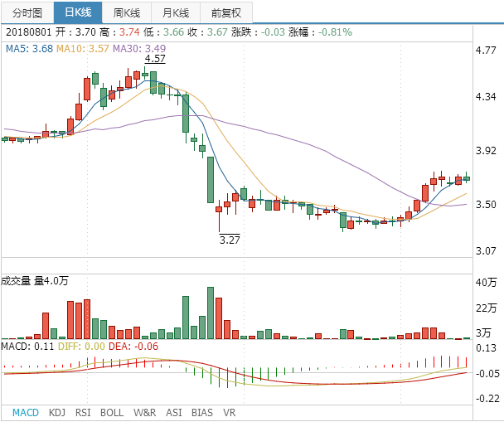Click the MACD: 0.11 value
This screenshot has width=504, height=422.
[x=27, y=347]
